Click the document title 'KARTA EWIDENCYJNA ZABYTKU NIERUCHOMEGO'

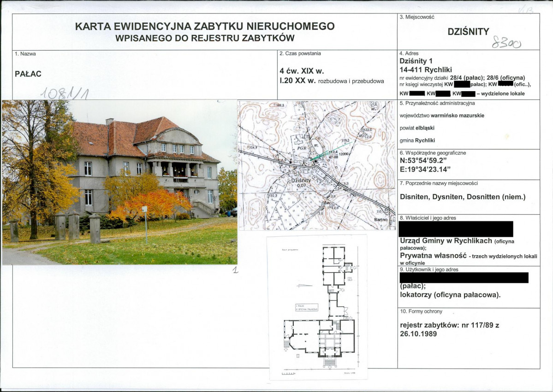tap(205, 26)
